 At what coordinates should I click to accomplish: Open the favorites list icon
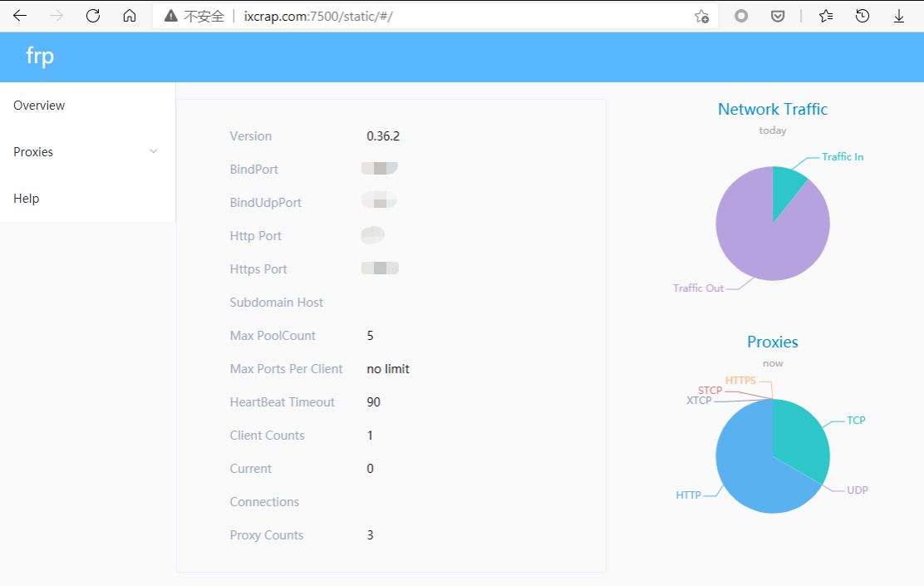pyautogui.click(x=825, y=16)
